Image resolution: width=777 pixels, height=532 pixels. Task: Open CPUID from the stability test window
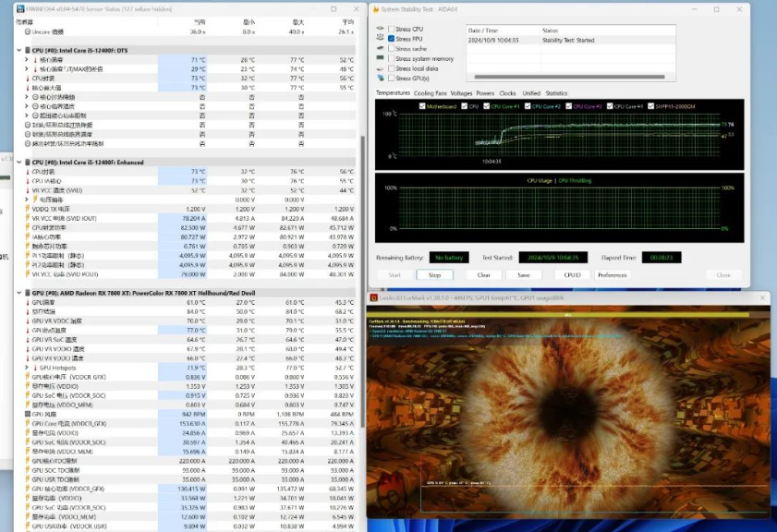pyautogui.click(x=572, y=275)
